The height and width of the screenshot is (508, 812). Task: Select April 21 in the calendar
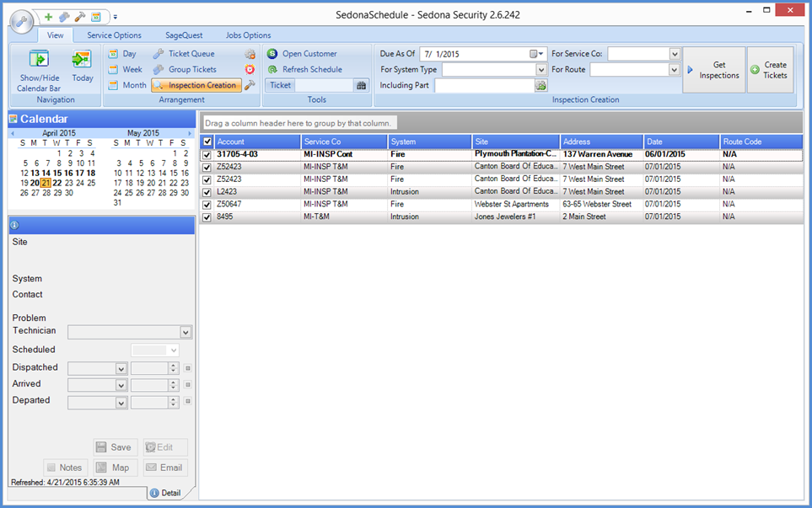click(46, 183)
